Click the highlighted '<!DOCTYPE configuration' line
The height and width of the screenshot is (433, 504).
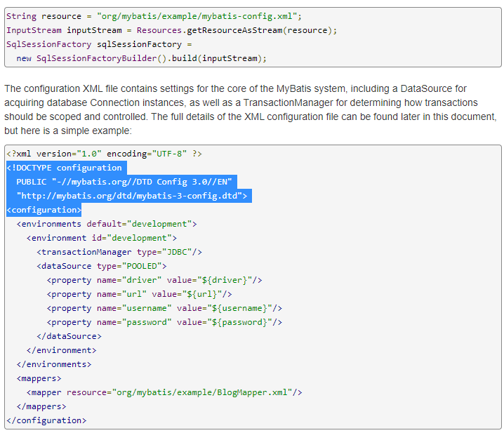(x=67, y=168)
